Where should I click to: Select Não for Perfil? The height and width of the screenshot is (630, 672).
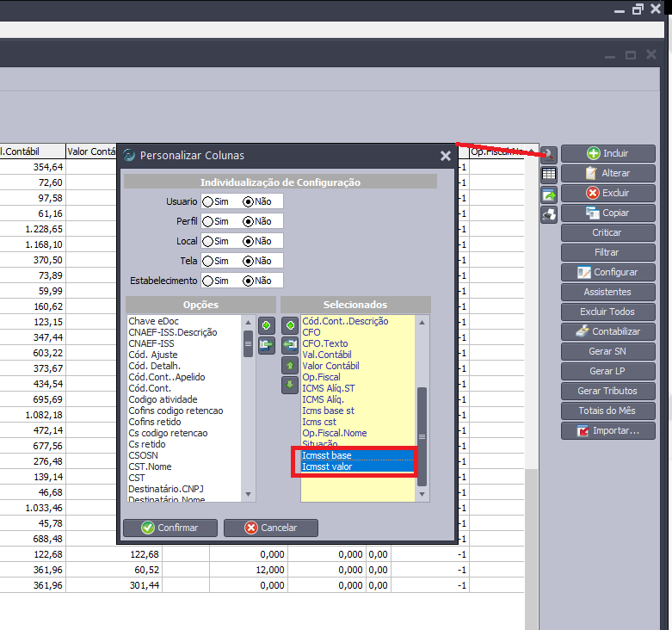point(257,221)
